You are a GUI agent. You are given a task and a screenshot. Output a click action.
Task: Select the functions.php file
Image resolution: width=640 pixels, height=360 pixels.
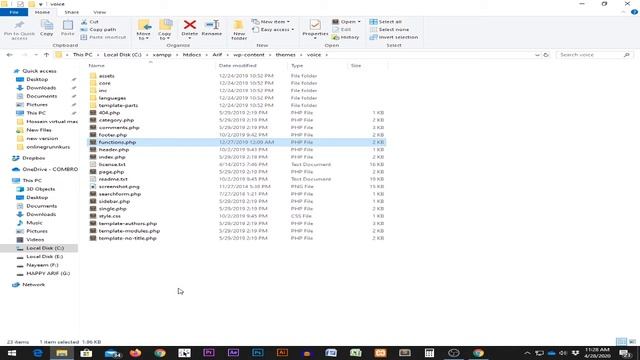[236, 142]
